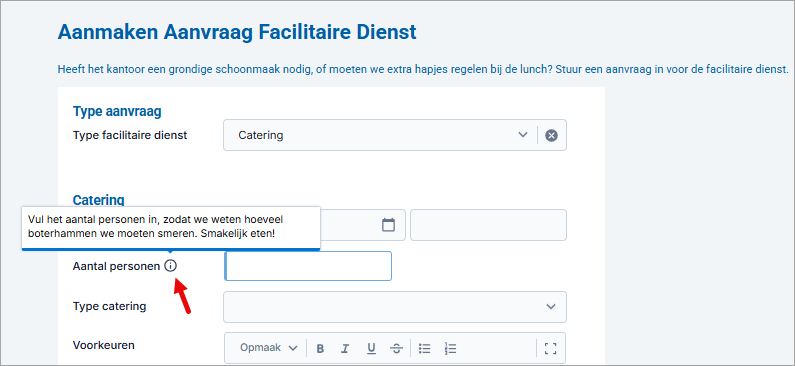795x366 pixels.
Task: Expand Voorkeuren editor to fullscreen
Action: tap(550, 348)
